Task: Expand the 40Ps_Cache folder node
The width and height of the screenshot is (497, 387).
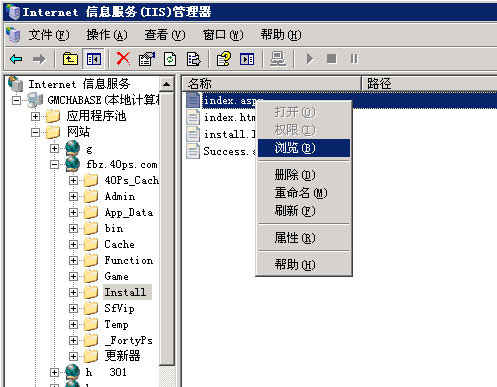Action: (73, 180)
